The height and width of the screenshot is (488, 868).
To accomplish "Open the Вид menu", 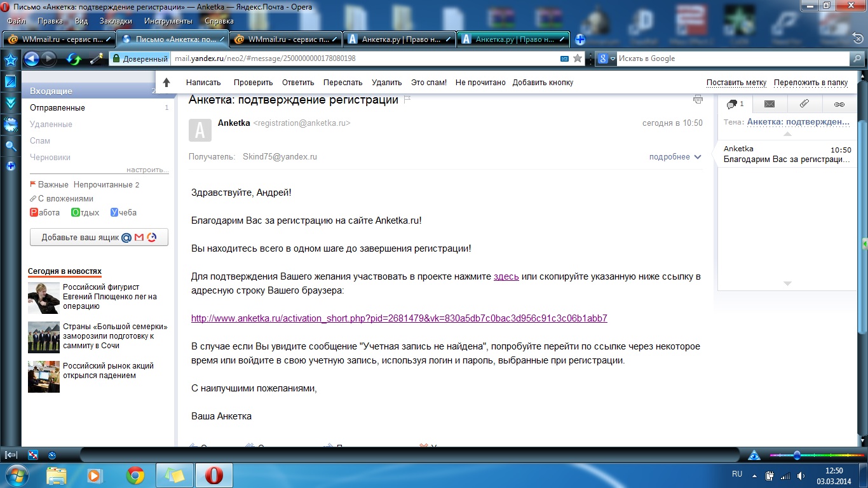I will pos(81,21).
